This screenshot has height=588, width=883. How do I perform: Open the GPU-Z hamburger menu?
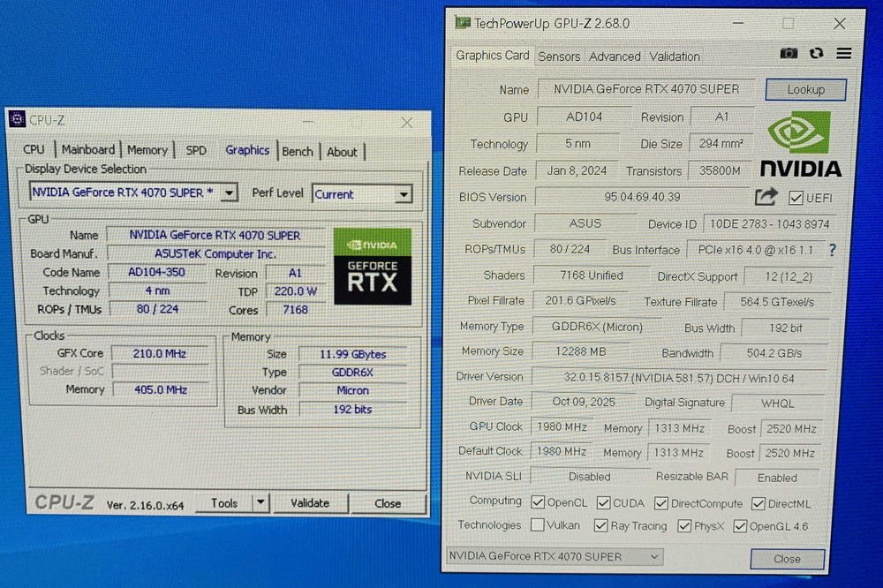(x=843, y=53)
